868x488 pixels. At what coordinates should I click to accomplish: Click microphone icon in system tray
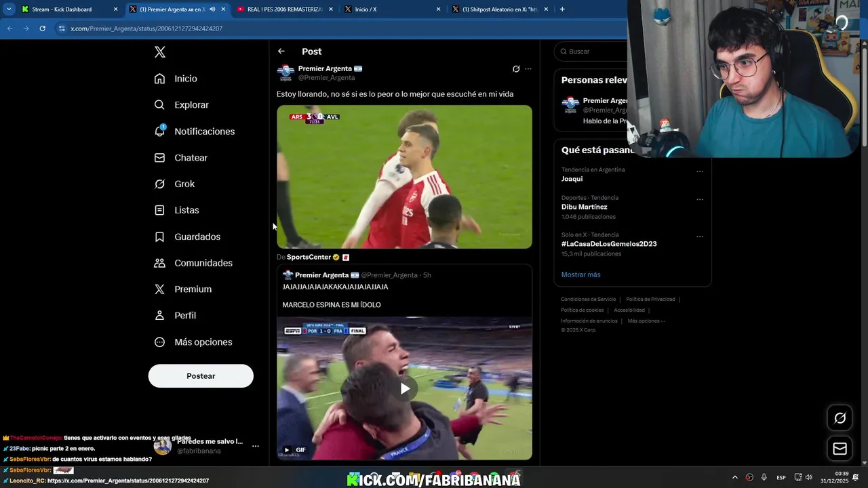click(764, 478)
